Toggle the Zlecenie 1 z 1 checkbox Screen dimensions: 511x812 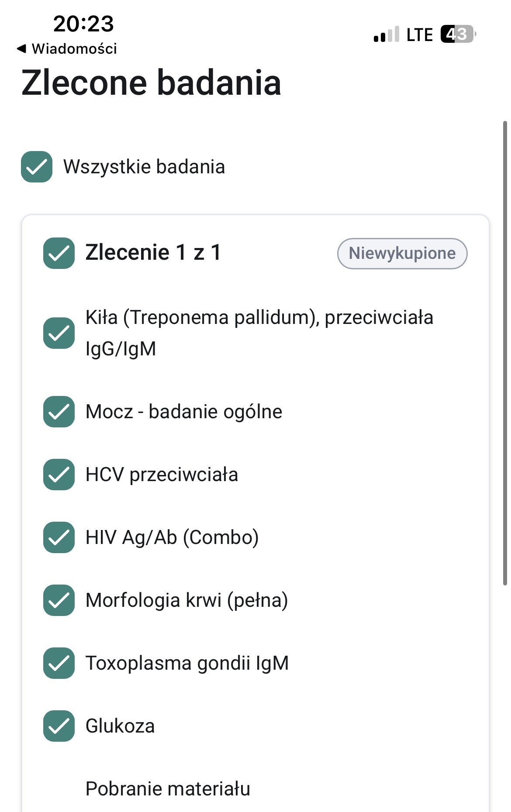(x=59, y=253)
